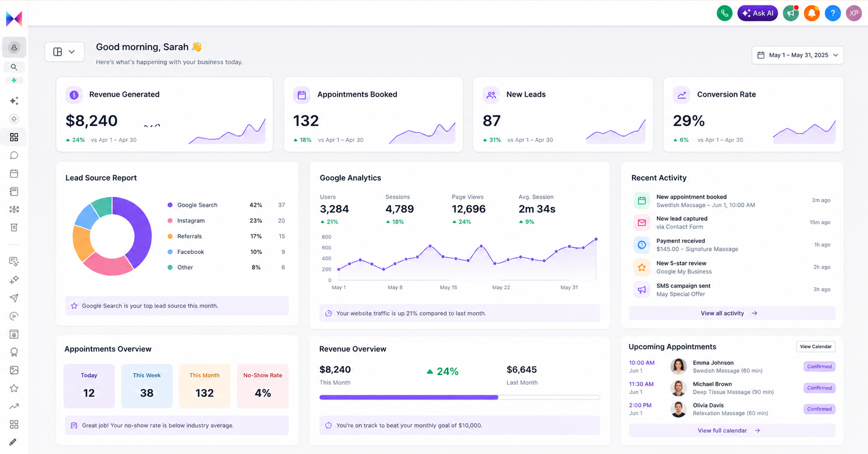Open the May 1 – May 31, 2025 date picker
The image size is (868, 454).
pyautogui.click(x=797, y=55)
